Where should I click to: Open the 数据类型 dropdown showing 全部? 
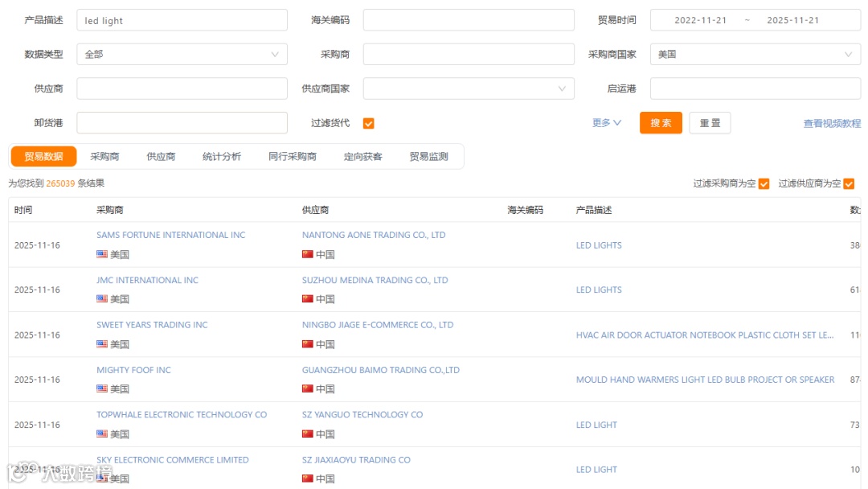182,54
